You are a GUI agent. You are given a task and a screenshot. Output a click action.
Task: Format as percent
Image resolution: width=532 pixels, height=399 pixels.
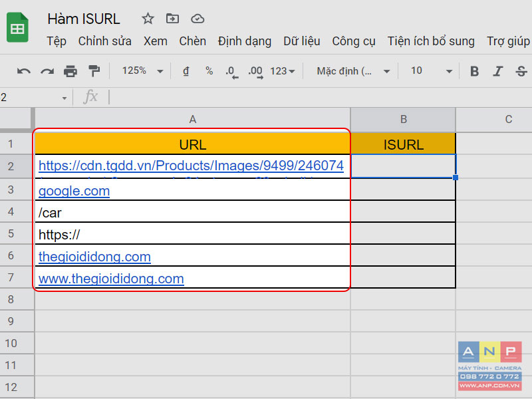tap(209, 71)
